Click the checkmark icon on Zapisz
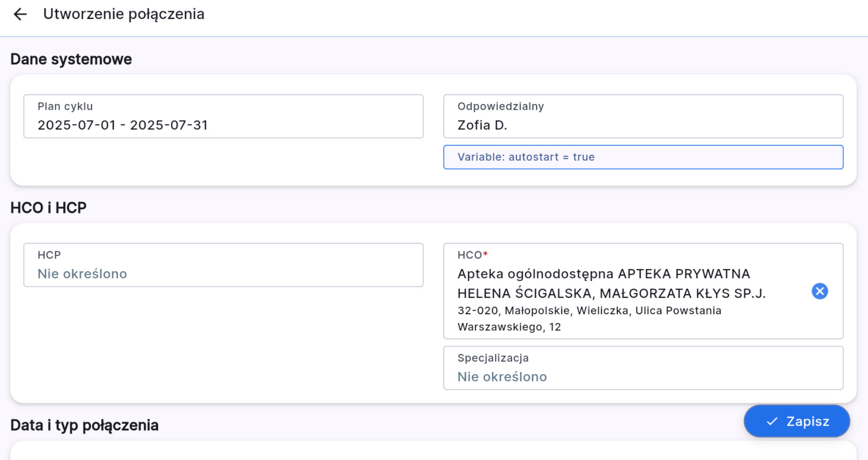868x460 pixels. pos(772,421)
